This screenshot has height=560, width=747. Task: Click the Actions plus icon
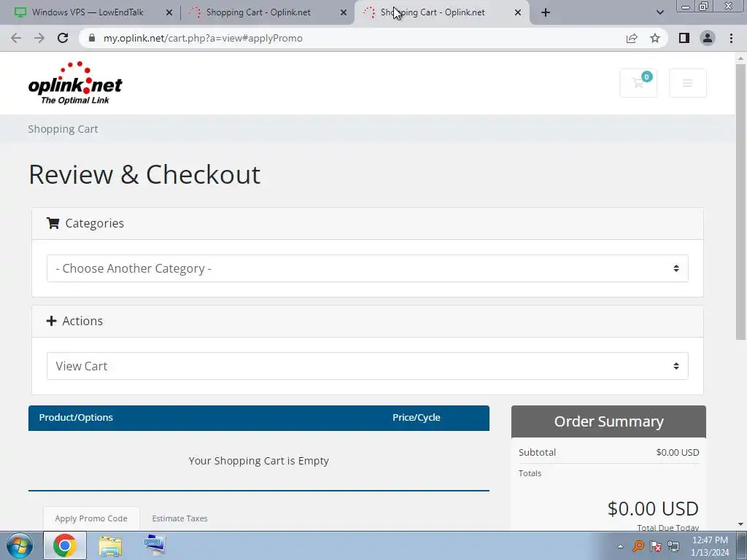point(52,321)
